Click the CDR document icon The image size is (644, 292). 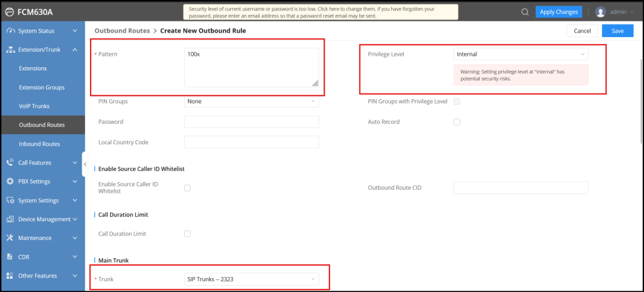pos(10,257)
